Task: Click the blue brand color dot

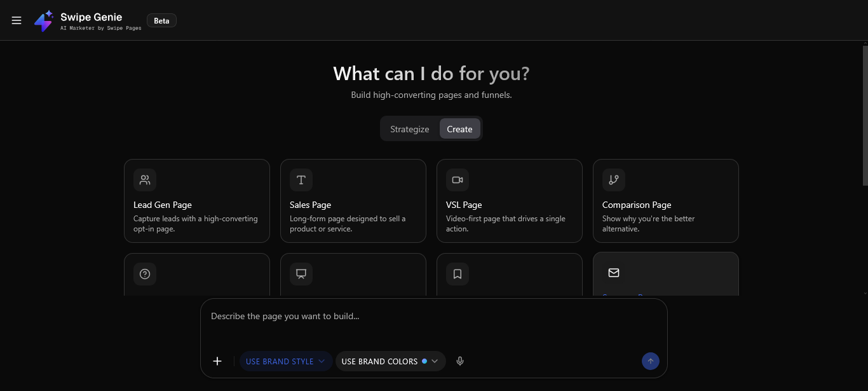Action: [x=424, y=361]
